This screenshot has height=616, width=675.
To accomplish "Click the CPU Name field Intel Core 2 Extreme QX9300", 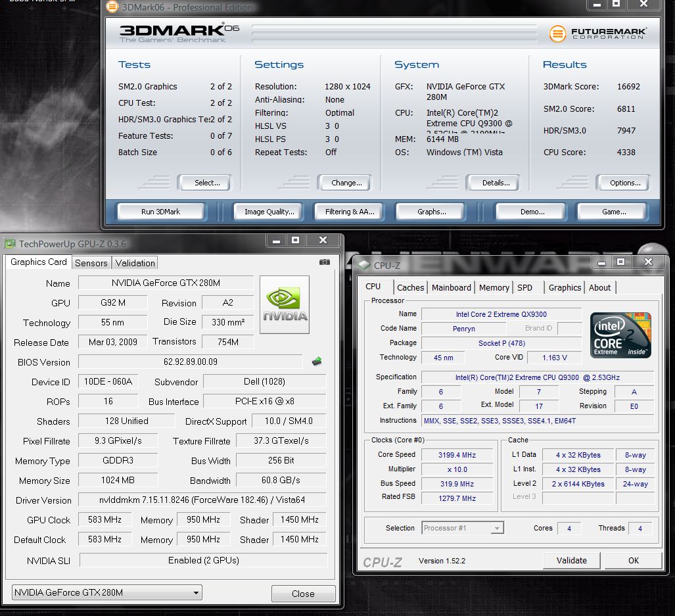I will point(501,314).
